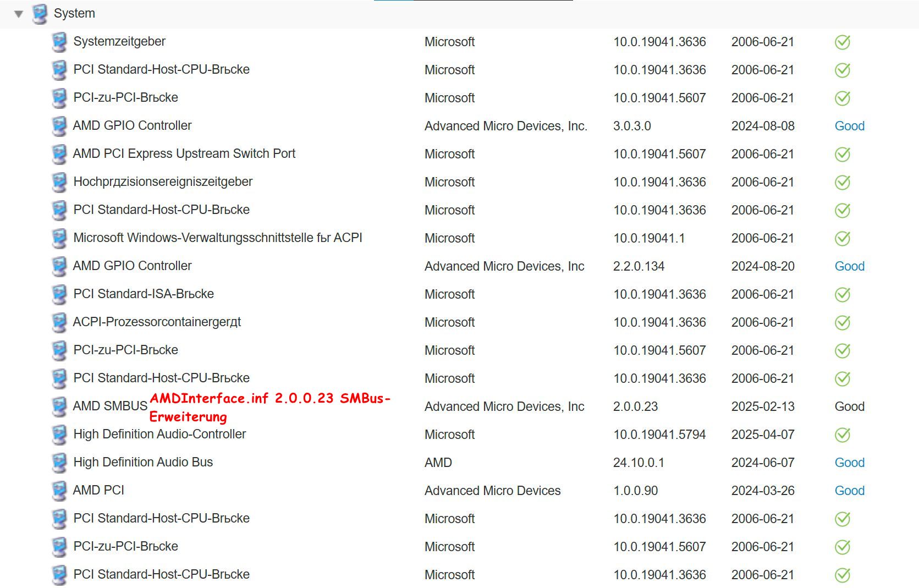Open Good link for GPIO Controller 2.2.0.134
Viewport: 919px width, 588px height.
(850, 266)
